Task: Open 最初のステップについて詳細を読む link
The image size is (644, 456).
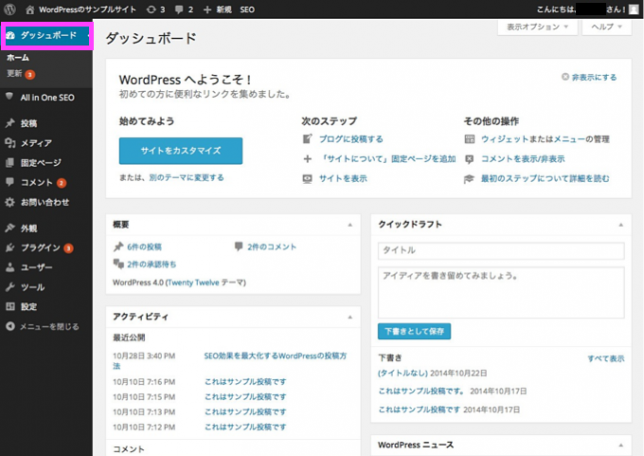Action: [545, 178]
